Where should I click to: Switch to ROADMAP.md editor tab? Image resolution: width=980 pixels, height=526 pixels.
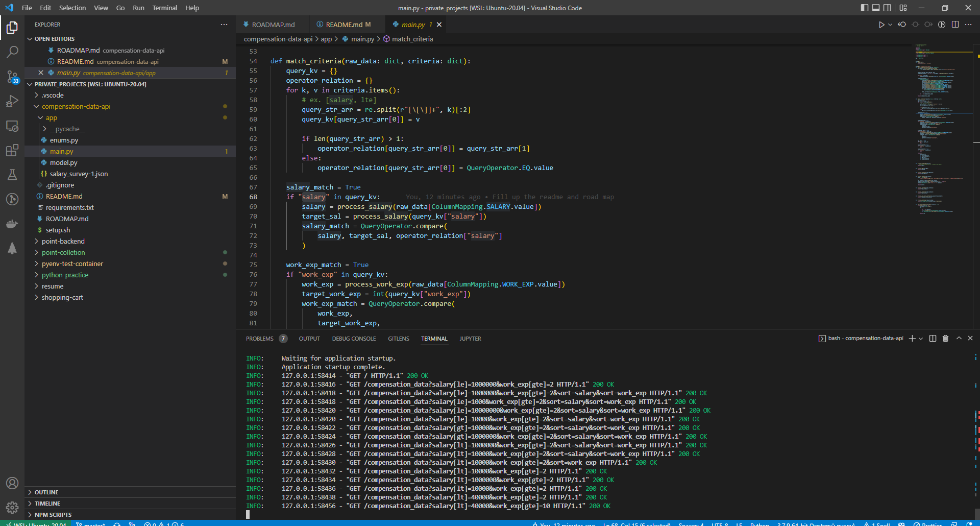[x=273, y=25]
